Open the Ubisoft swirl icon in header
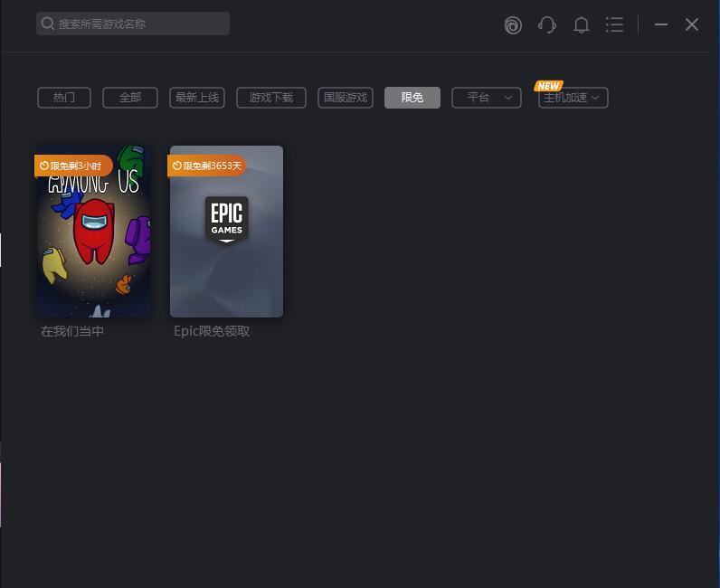 [x=513, y=24]
